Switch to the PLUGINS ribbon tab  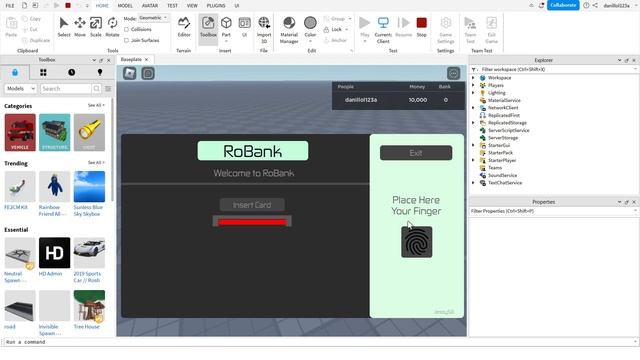[216, 6]
